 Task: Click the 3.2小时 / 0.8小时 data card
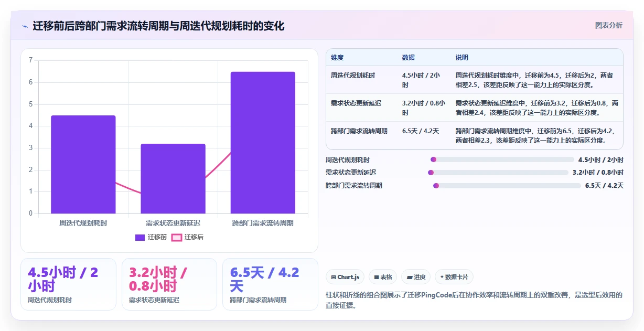click(169, 284)
